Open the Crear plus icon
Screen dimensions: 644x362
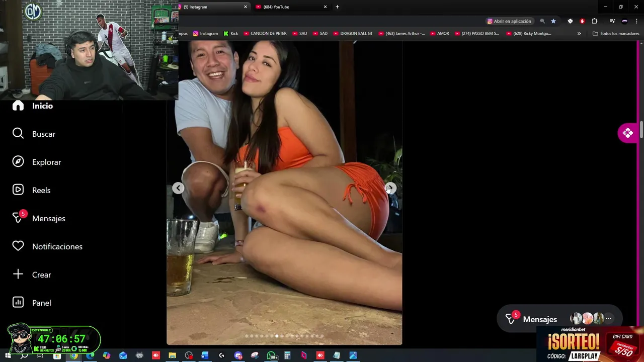pos(18,275)
